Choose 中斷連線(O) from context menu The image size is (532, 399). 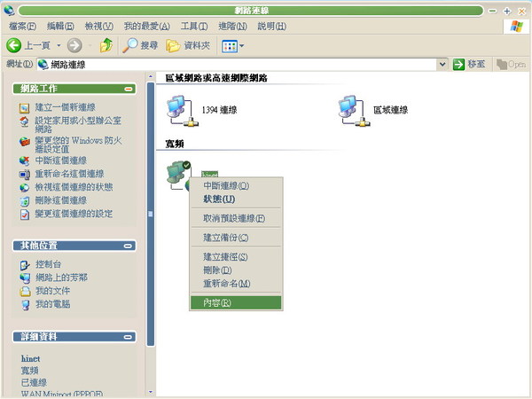tap(236, 186)
